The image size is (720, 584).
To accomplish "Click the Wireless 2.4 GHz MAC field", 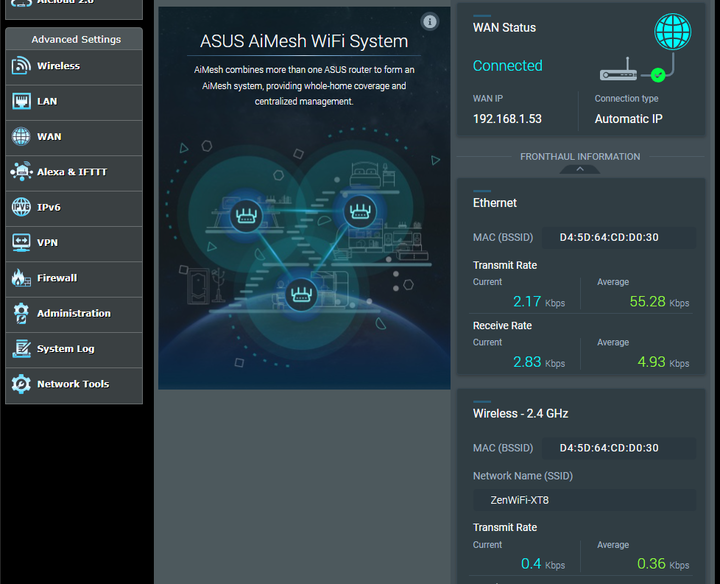I will 619,448.
